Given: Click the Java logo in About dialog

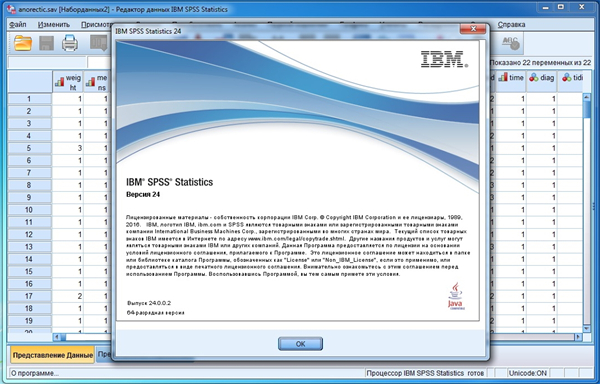Looking at the screenshot, I should click(455, 296).
